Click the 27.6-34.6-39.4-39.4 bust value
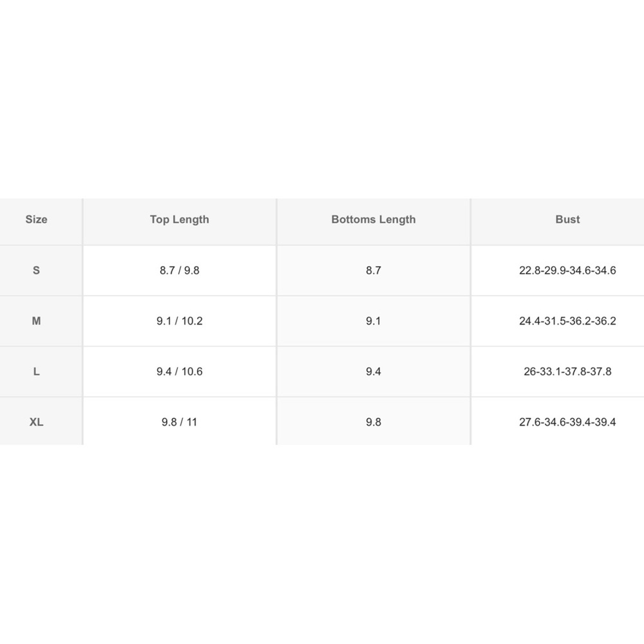This screenshot has height=644, width=644. pyautogui.click(x=567, y=422)
